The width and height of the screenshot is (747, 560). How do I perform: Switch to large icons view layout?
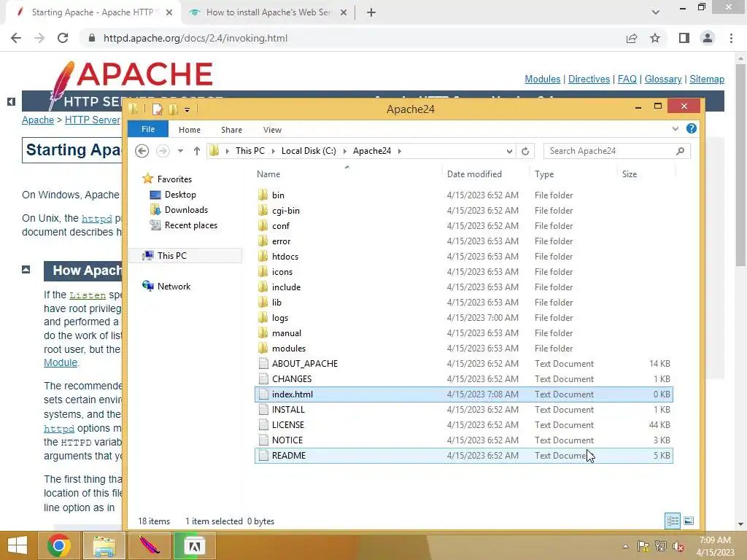pyautogui.click(x=689, y=521)
